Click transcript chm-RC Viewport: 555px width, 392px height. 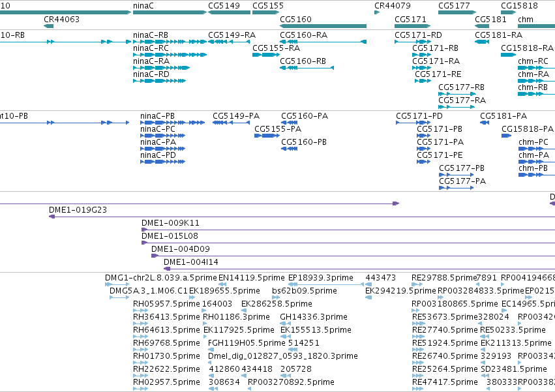(x=536, y=68)
